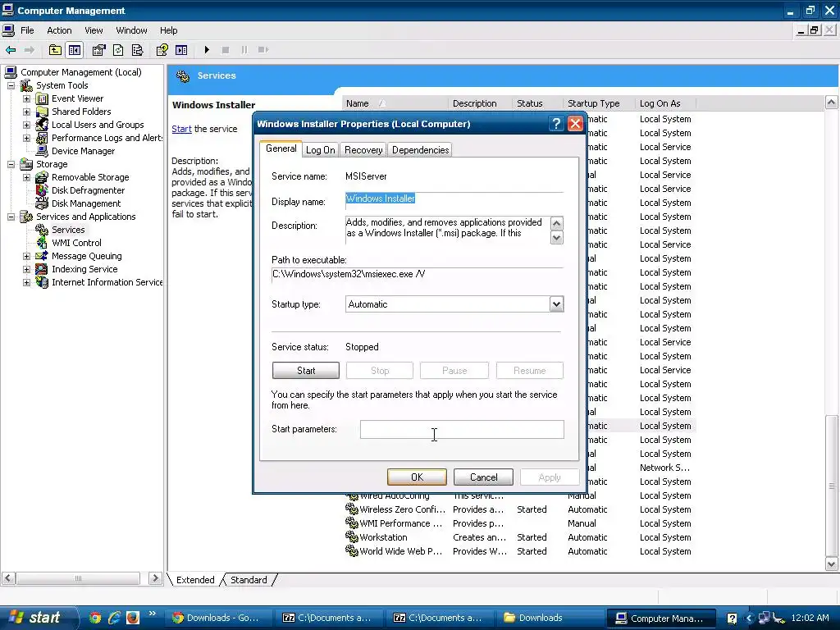The height and width of the screenshot is (630, 840).
Task: Click Internet Explorer quick launch icon
Action: pyautogui.click(x=113, y=618)
